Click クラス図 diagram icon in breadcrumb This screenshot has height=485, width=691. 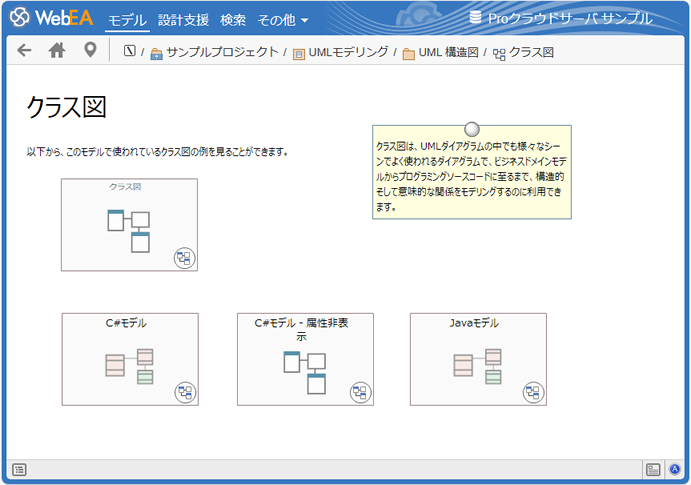click(499, 55)
